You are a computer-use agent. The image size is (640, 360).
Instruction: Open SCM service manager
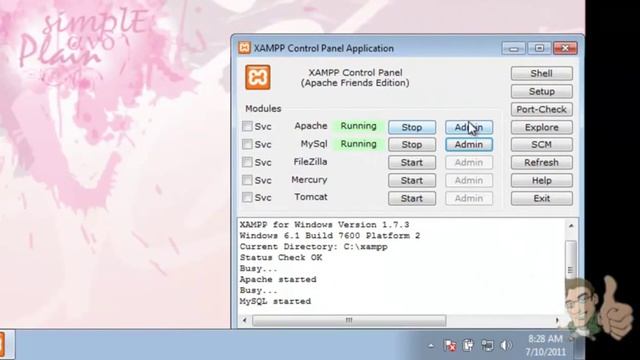point(542,144)
